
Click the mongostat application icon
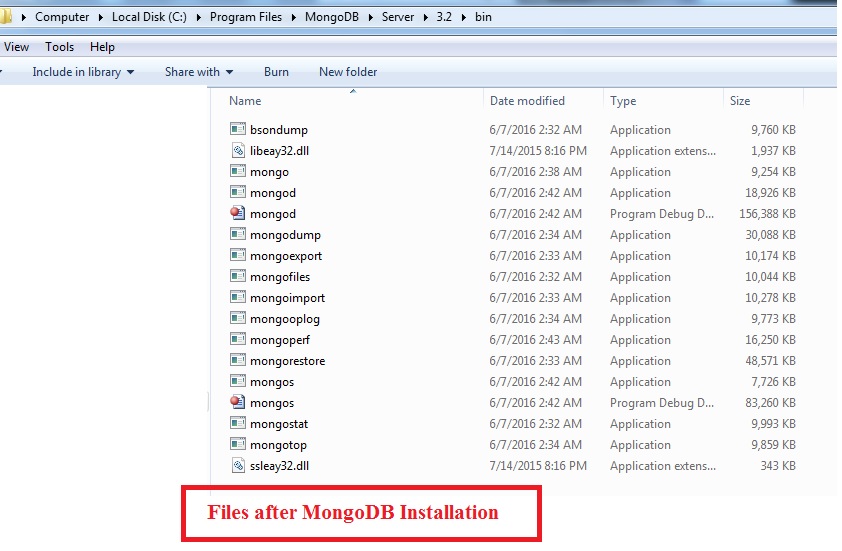point(238,423)
